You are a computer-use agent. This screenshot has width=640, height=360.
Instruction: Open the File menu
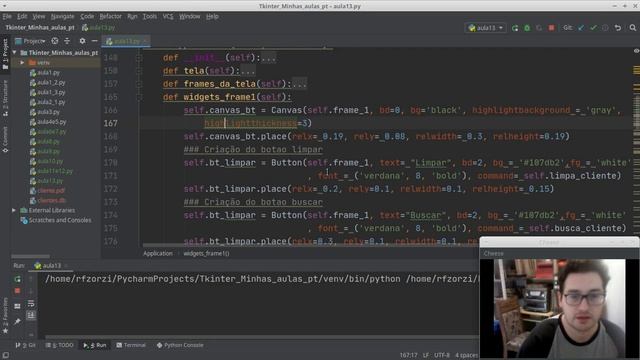coord(7,16)
